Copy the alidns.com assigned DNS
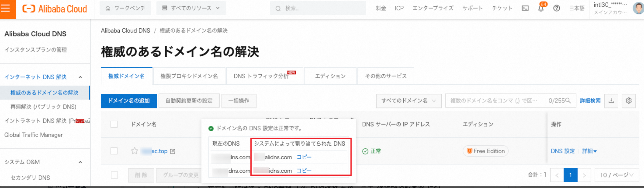The image size is (644, 188). (304, 157)
